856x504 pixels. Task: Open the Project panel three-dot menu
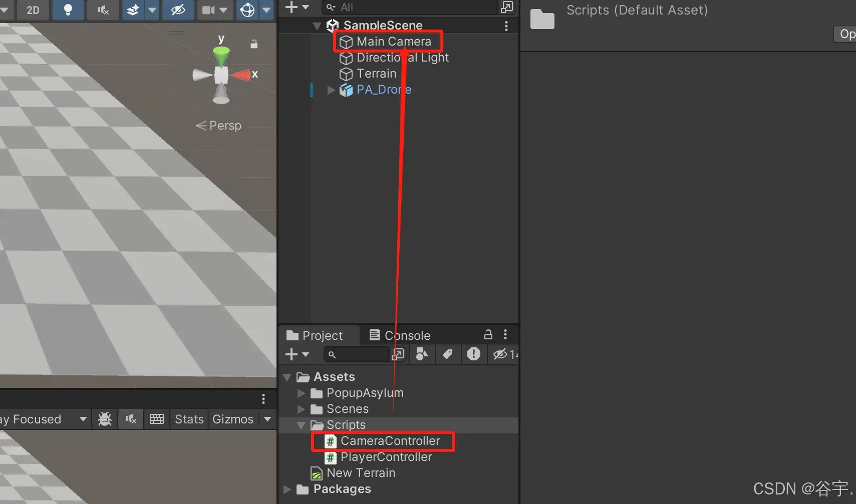click(x=505, y=334)
